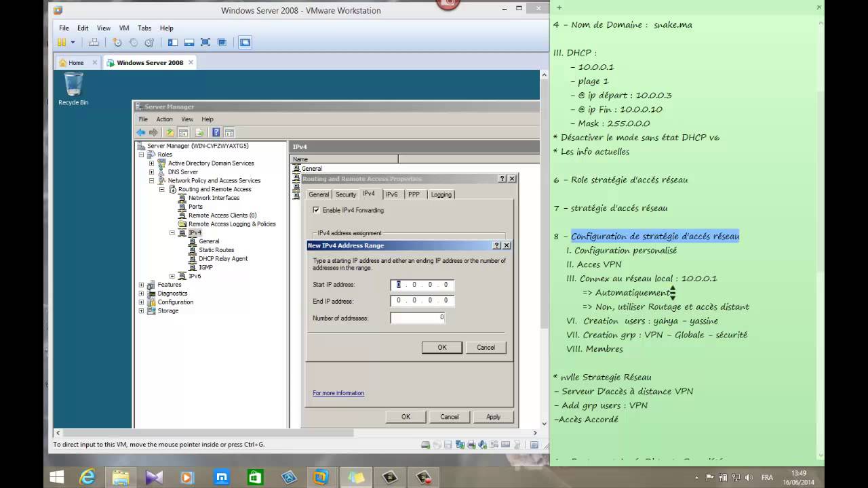Image resolution: width=868 pixels, height=488 pixels.
Task: Expand the DNS Server tree node
Action: coord(152,172)
